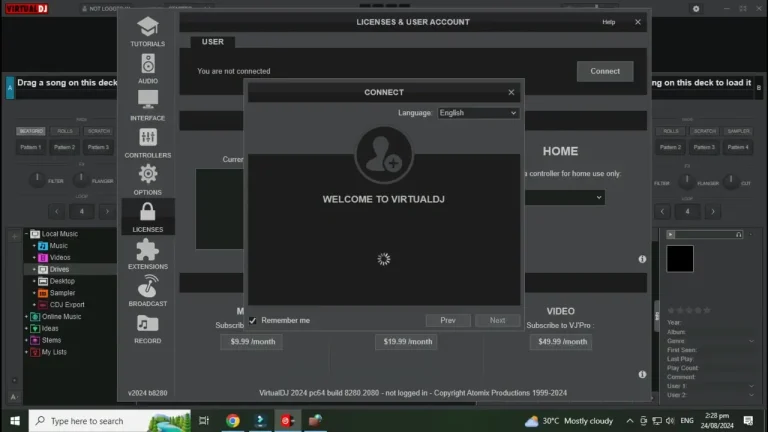The image size is (768, 432).
Task: Click the VirtualDJ logo
Action: [27, 9]
